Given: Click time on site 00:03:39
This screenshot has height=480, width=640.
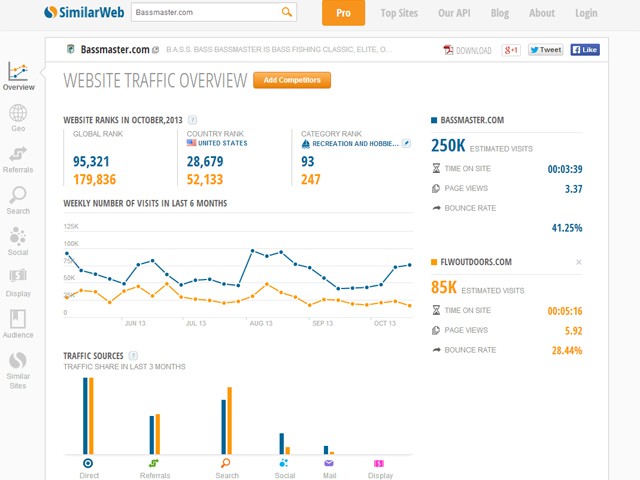Looking at the screenshot, I should click(565, 169).
